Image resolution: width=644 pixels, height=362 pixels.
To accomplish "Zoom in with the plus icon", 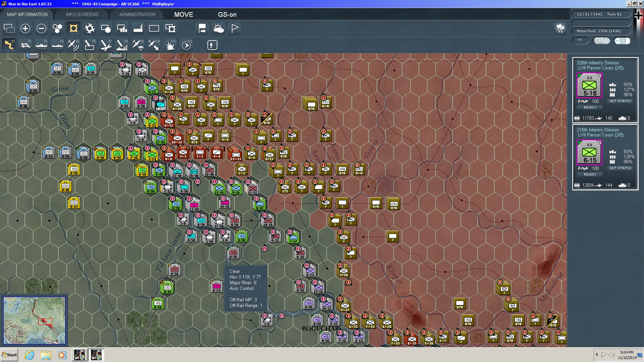I will (x=25, y=28).
